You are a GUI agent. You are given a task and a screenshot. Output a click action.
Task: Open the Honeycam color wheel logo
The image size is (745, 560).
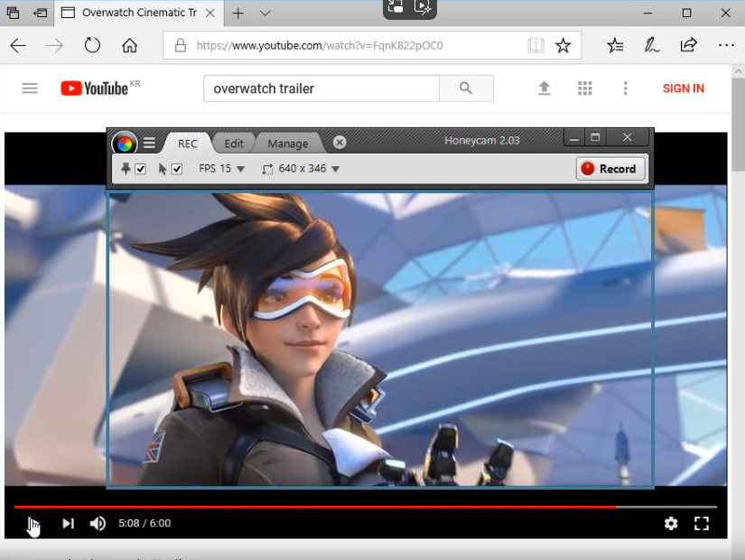(125, 143)
